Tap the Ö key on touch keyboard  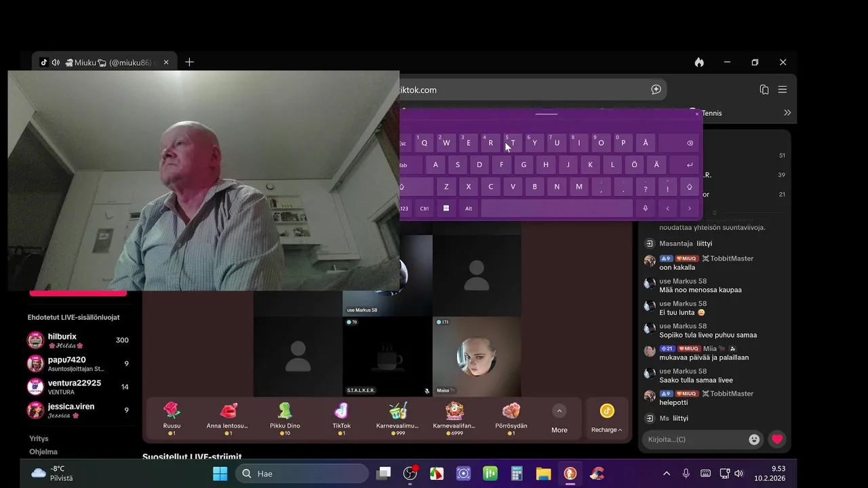[634, 165]
